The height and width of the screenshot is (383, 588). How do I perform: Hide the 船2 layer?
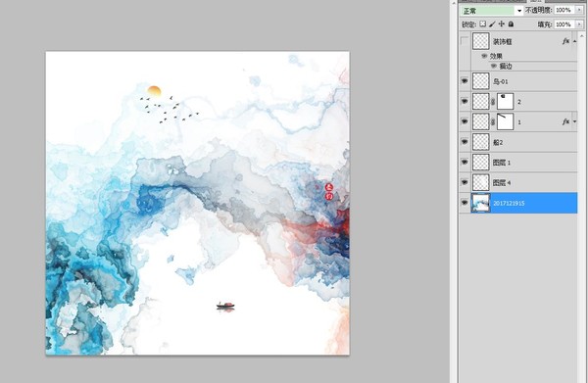coord(465,142)
